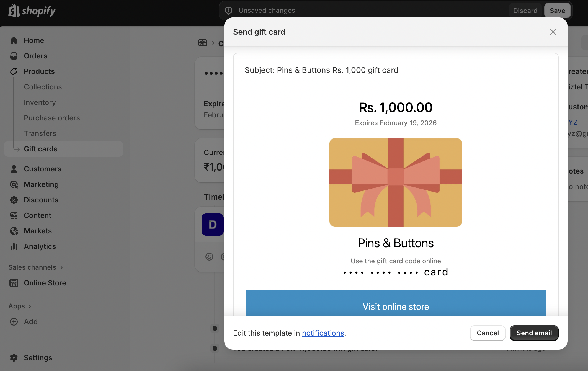Go to the Collections submenu item
588x371 pixels.
pyautogui.click(x=43, y=87)
